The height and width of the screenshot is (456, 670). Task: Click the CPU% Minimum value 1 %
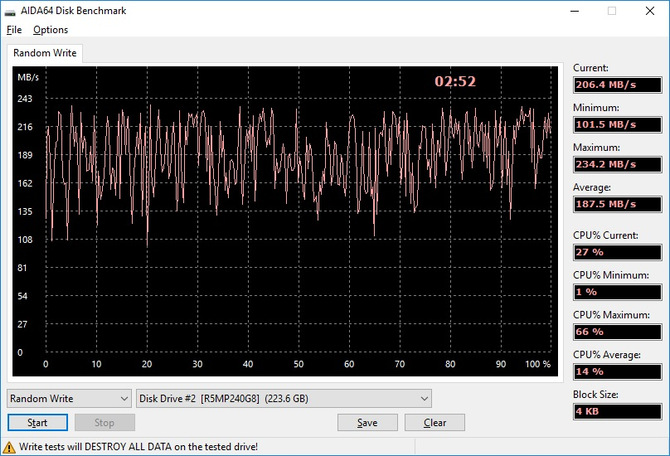(617, 292)
